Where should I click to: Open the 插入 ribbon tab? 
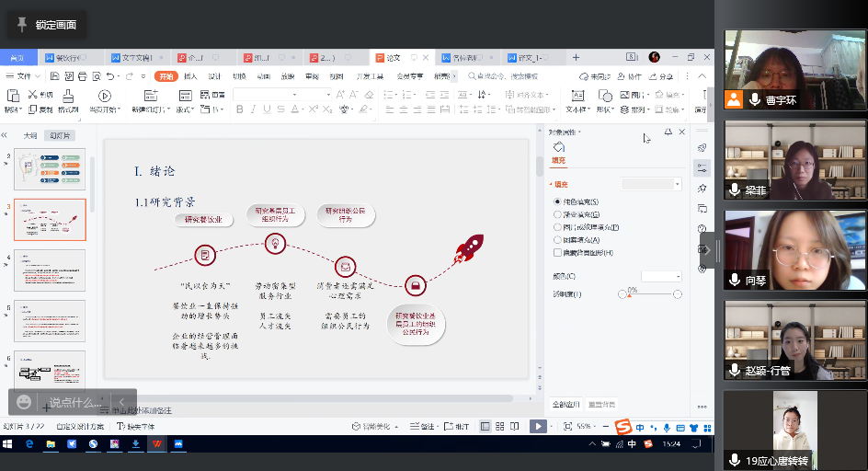(190, 76)
